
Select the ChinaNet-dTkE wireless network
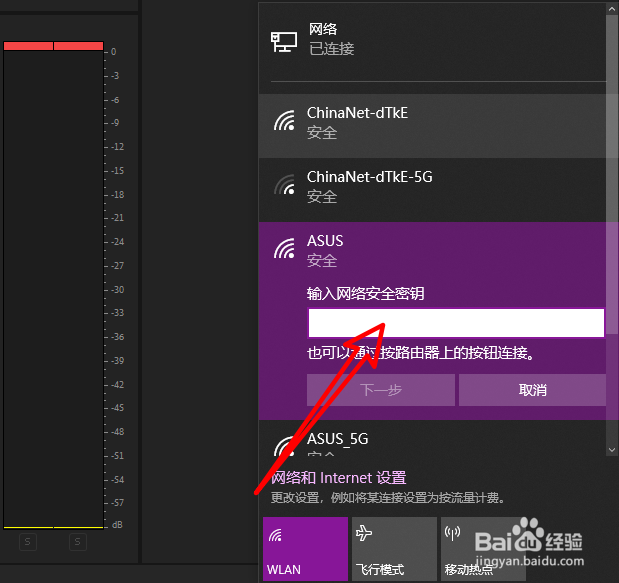pyautogui.click(x=432, y=126)
